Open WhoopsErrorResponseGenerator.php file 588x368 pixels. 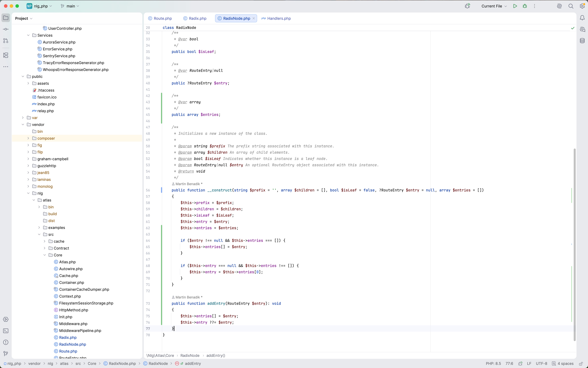tap(73, 70)
